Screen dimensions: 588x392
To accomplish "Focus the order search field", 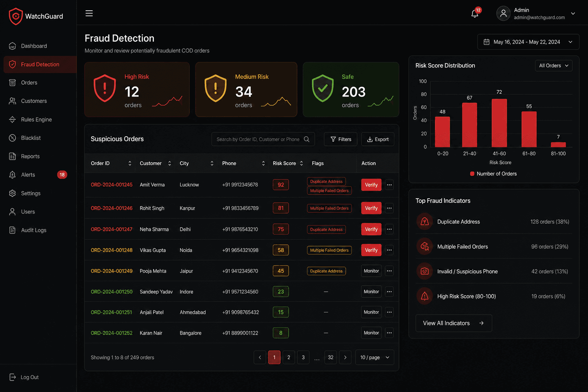I will tap(263, 139).
